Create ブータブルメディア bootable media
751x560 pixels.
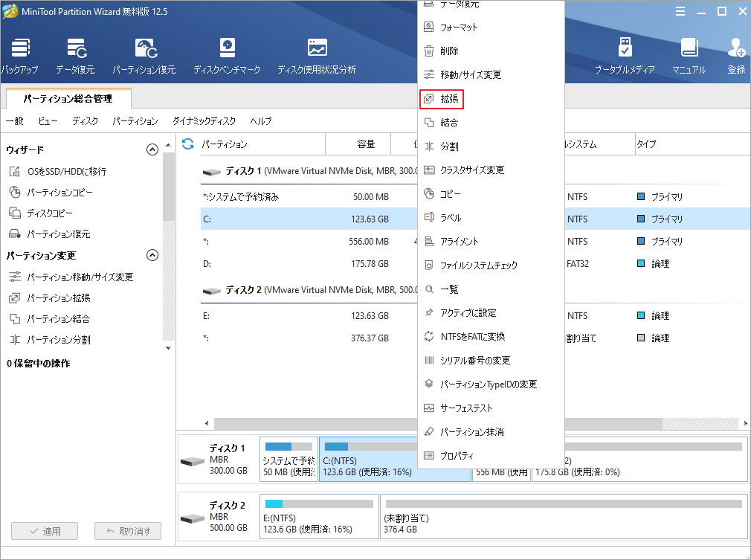[625, 56]
